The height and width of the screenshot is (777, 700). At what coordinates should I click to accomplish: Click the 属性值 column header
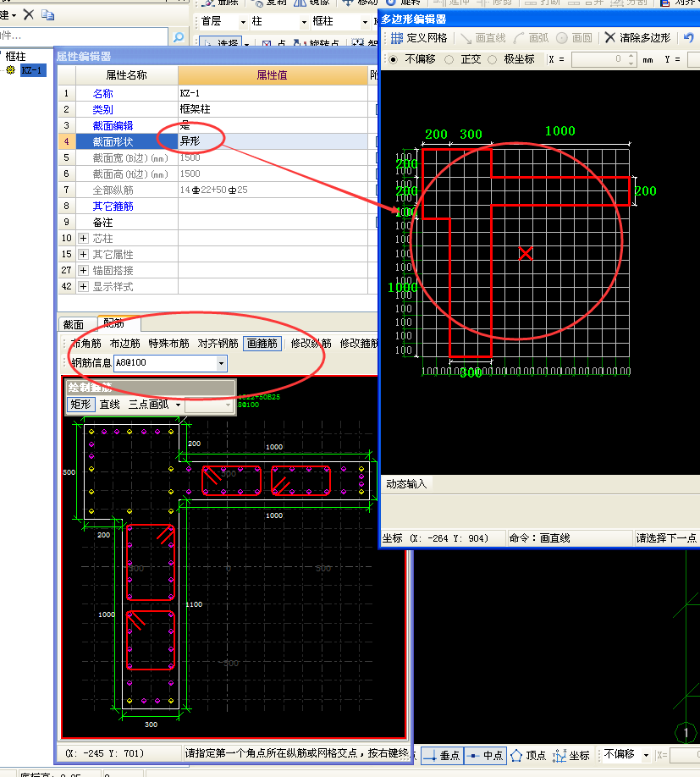coord(273,75)
